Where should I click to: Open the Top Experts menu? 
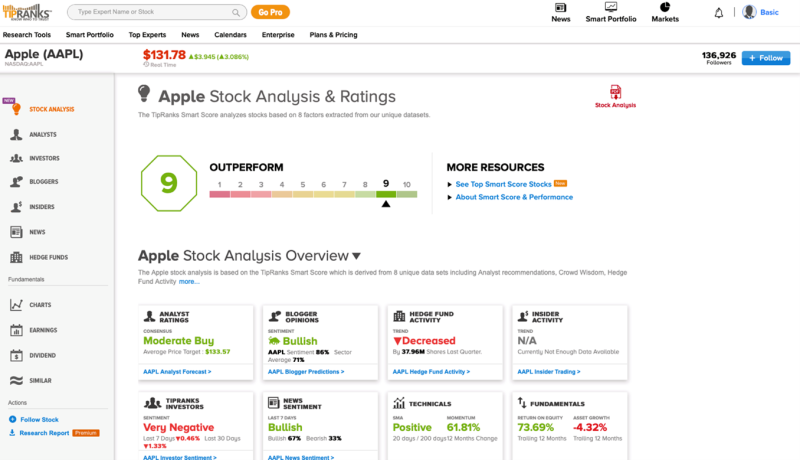(147, 35)
